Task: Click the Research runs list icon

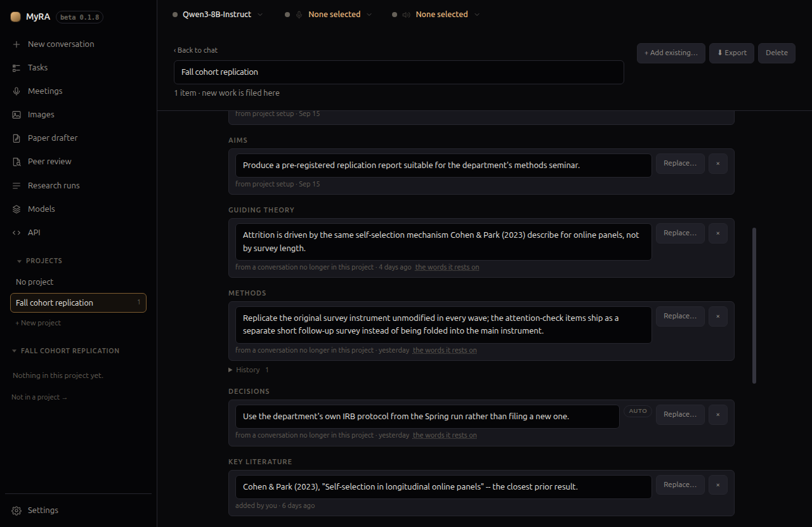Action: pos(16,185)
